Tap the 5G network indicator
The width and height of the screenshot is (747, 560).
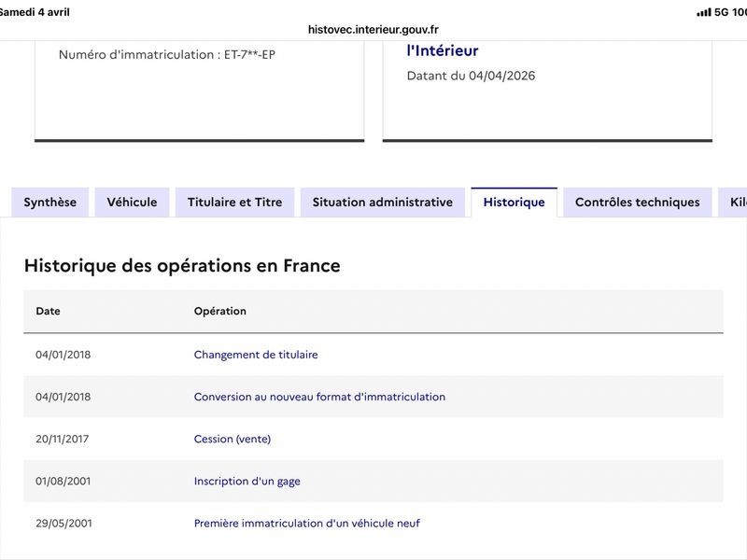(721, 12)
